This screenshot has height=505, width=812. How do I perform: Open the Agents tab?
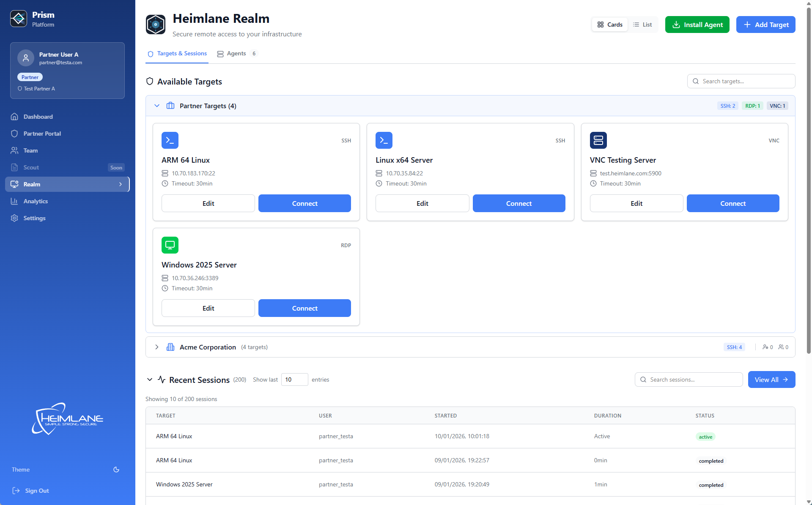pyautogui.click(x=236, y=54)
